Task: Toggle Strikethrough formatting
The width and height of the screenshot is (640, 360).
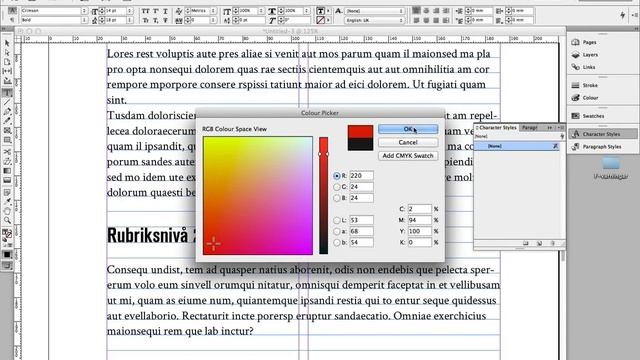Action: pos(165,20)
